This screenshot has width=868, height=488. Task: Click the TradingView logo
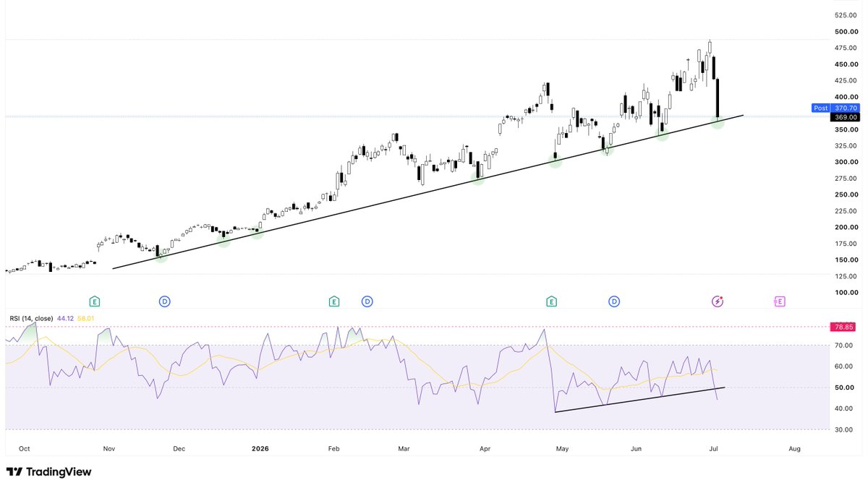[48, 471]
